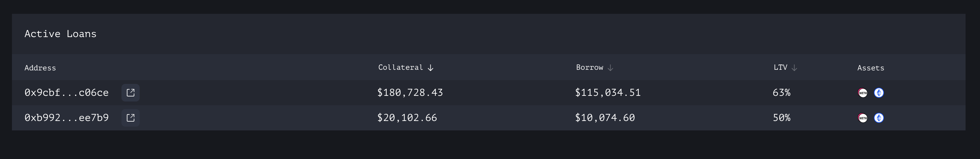The height and width of the screenshot is (159, 980).
Task: Click the $10,074.60 borrow value
Action: [x=605, y=118]
